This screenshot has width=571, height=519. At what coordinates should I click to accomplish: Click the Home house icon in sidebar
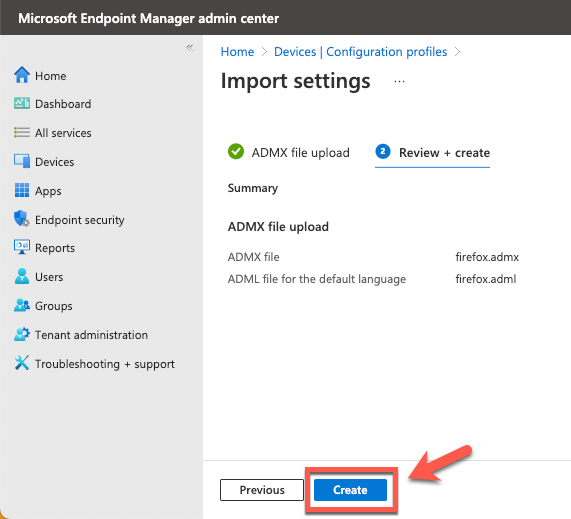tap(22, 75)
